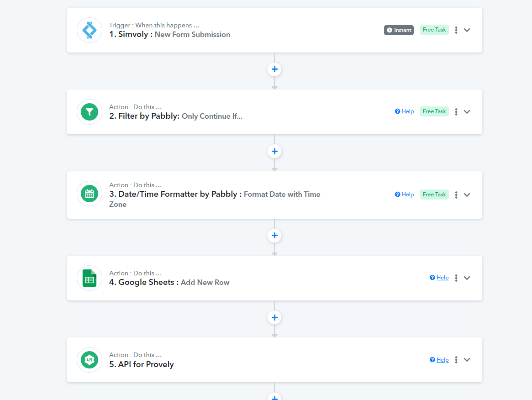Expand the API for Provely step
Screen dimensions: 532x400
tap(467, 360)
